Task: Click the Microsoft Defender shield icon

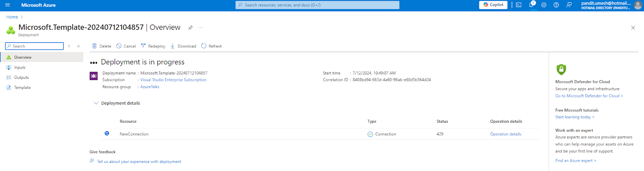Action: point(561,69)
